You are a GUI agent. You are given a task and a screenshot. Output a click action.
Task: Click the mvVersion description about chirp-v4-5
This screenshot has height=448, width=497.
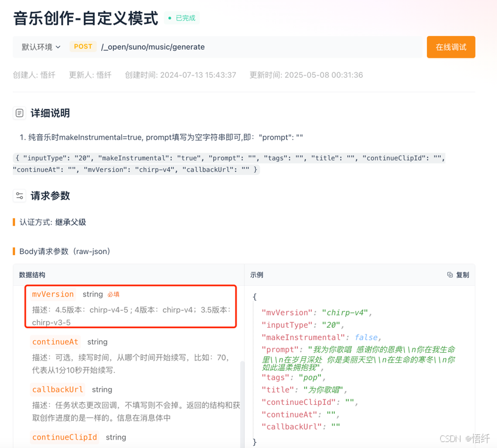tap(131, 316)
